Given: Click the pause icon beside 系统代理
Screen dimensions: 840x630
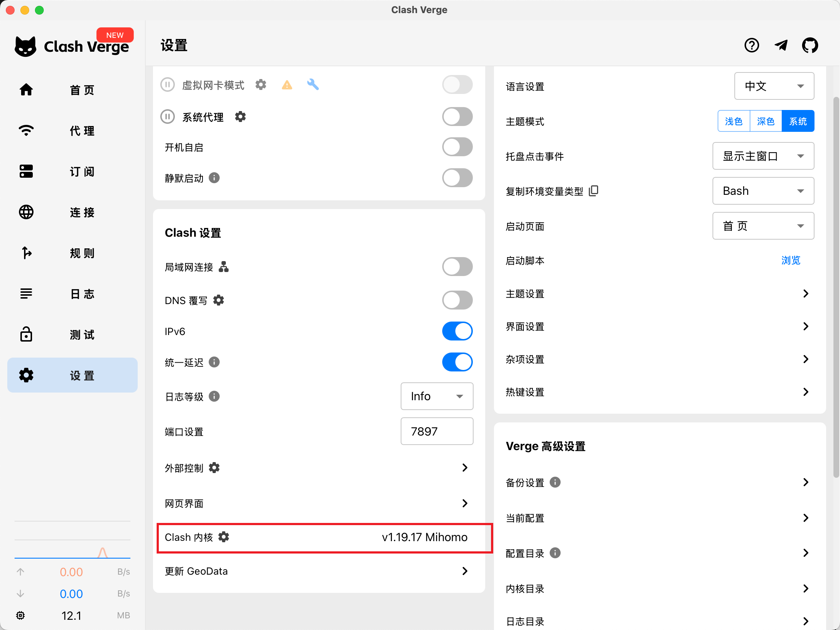Looking at the screenshot, I should tap(168, 117).
